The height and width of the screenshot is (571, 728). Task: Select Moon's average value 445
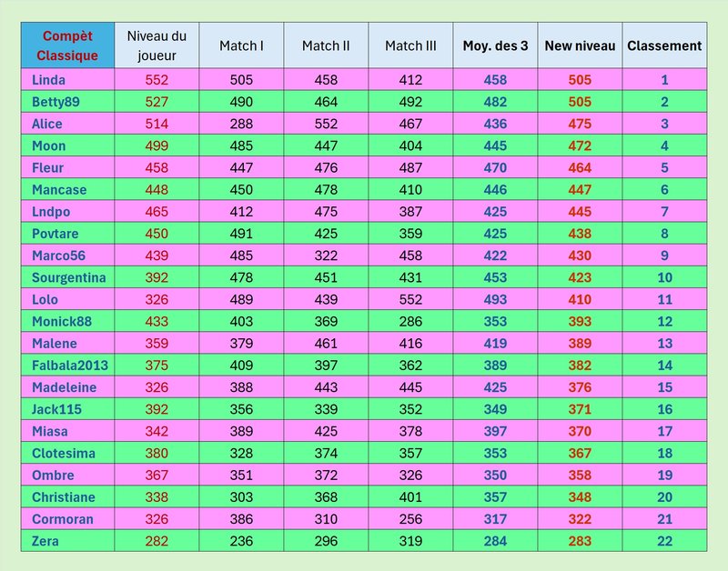coord(495,145)
